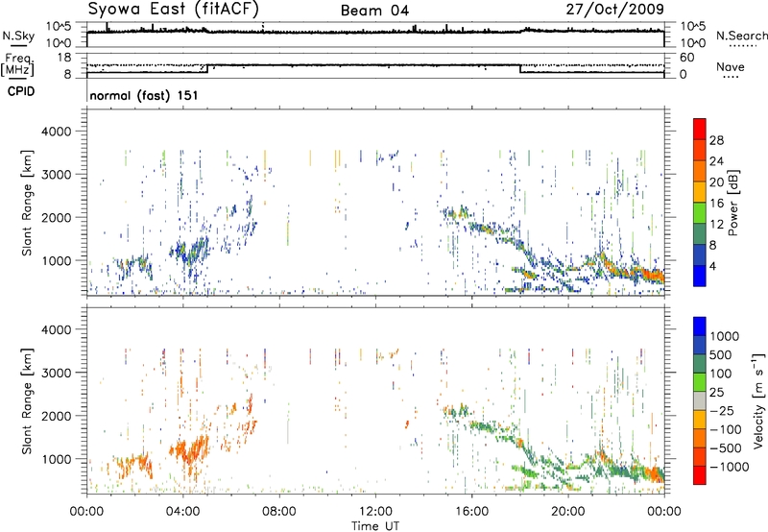Select the '20:00' time tick label
This screenshot has height=532, width=768.
(568, 512)
